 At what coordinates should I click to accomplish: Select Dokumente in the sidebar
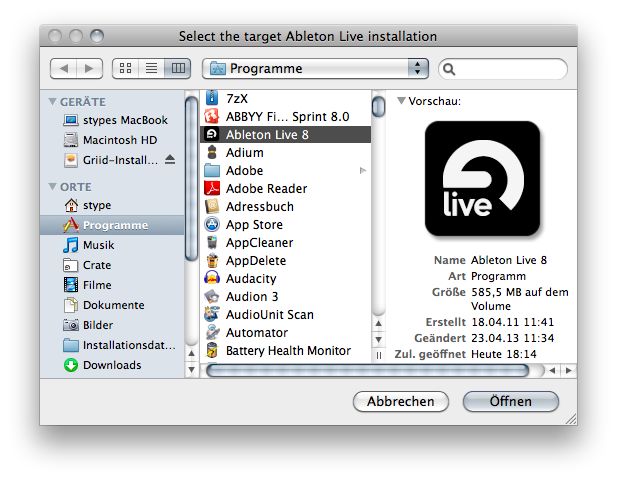[112, 305]
